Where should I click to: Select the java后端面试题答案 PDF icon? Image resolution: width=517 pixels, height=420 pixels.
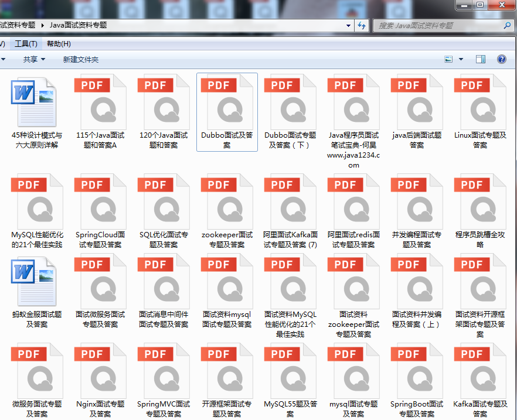pyautogui.click(x=417, y=102)
